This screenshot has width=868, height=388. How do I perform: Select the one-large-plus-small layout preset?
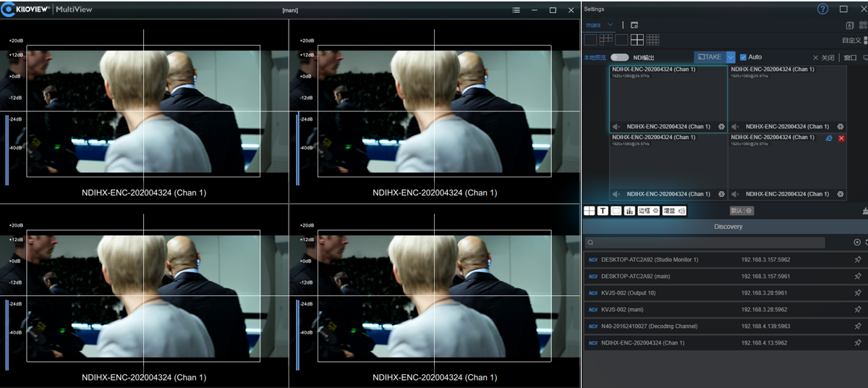point(606,40)
